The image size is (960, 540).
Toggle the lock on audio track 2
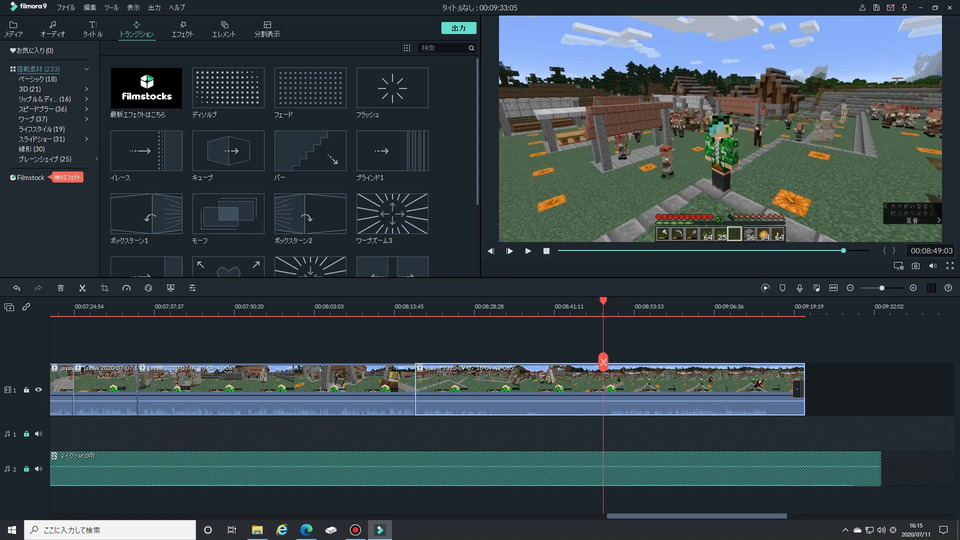[26, 468]
